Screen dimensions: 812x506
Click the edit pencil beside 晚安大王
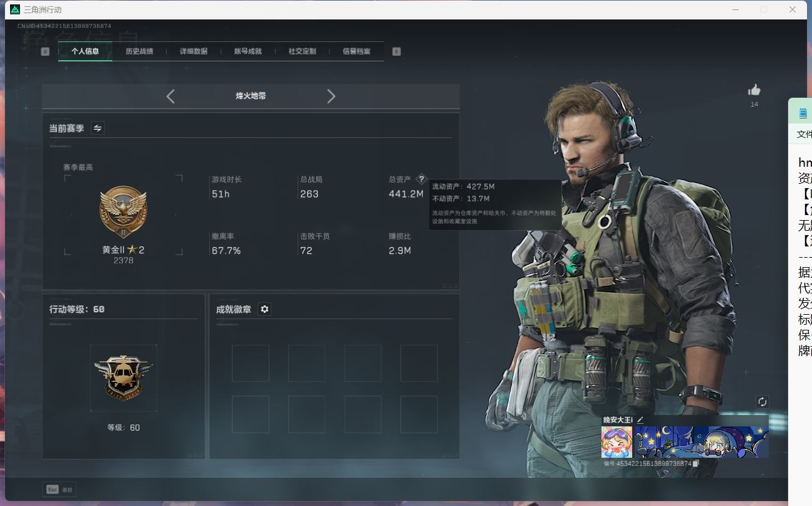click(x=640, y=420)
